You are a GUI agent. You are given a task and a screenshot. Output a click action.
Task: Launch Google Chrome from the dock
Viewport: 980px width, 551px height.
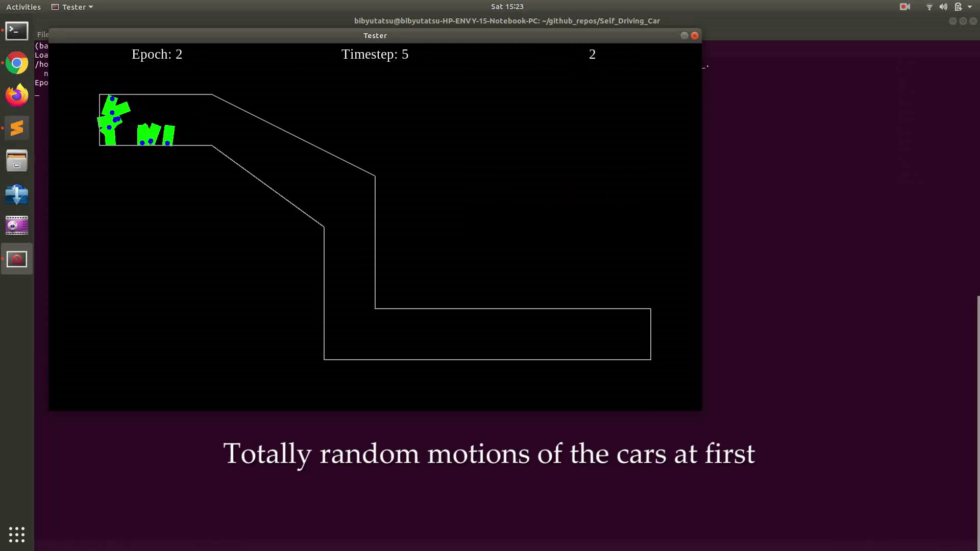[x=17, y=63]
